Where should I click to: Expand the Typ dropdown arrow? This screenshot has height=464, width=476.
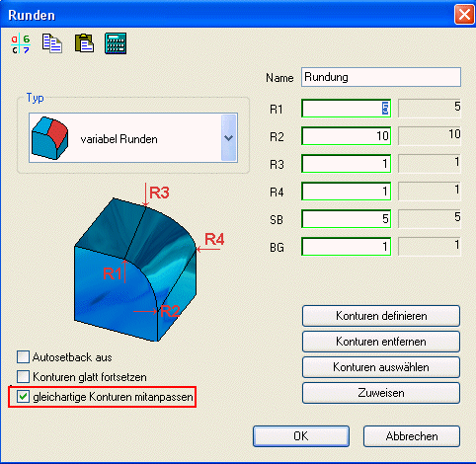pos(229,138)
